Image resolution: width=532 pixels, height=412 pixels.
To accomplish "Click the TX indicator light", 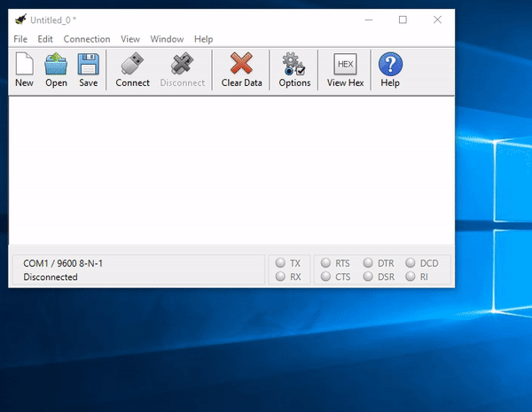I will [280, 263].
